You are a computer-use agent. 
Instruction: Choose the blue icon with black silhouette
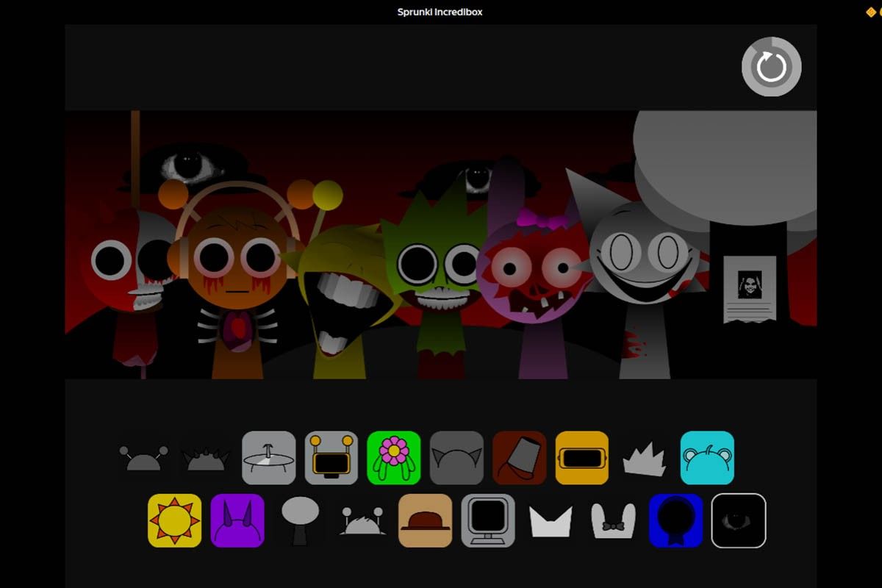(676, 520)
